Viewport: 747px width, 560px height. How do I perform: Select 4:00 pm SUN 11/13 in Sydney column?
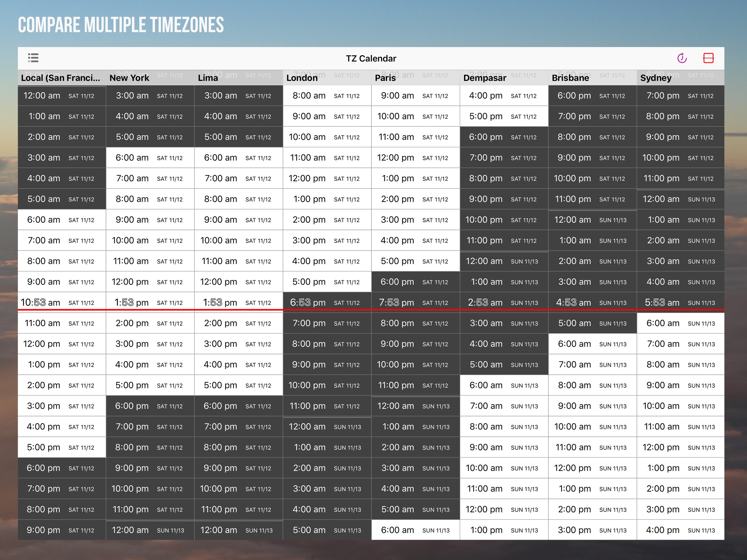[681, 530]
